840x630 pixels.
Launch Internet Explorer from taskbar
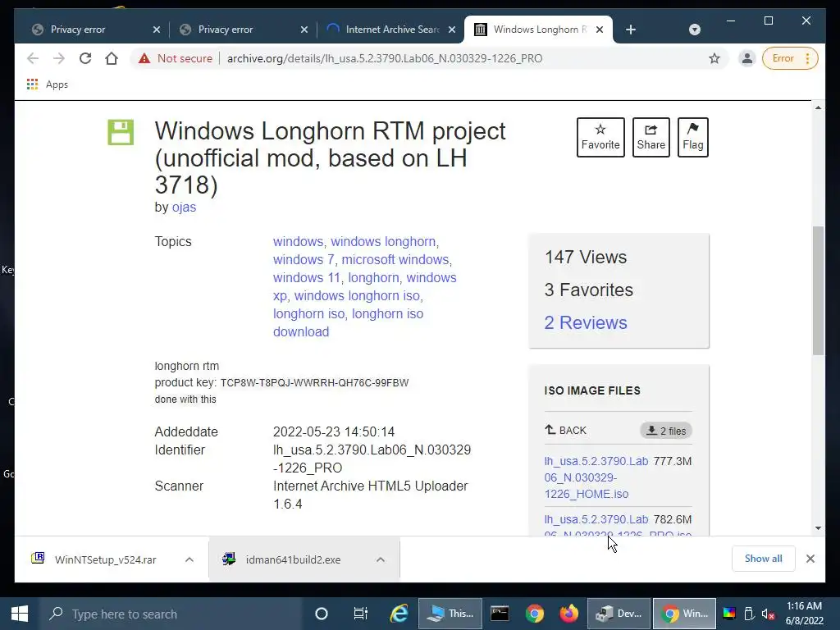pos(399,614)
